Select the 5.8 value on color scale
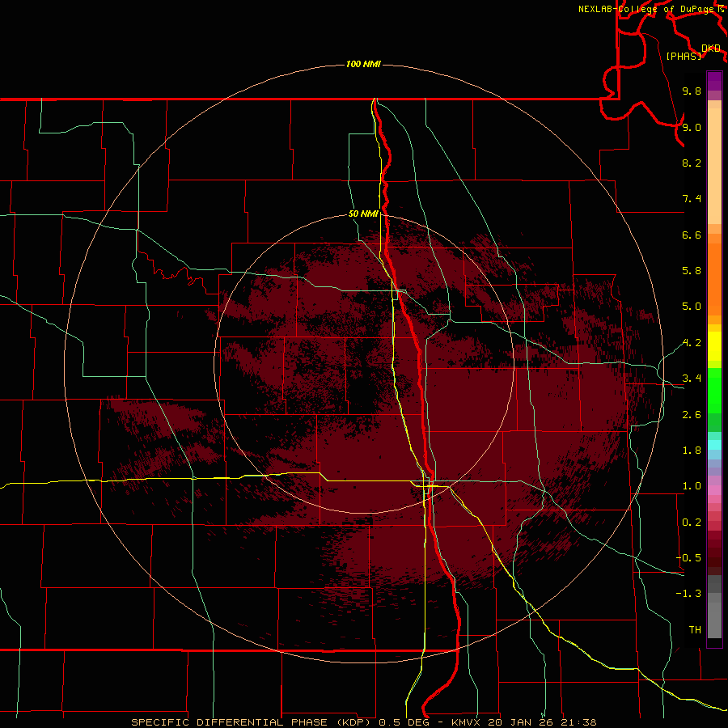728x728 pixels. [x=692, y=271]
